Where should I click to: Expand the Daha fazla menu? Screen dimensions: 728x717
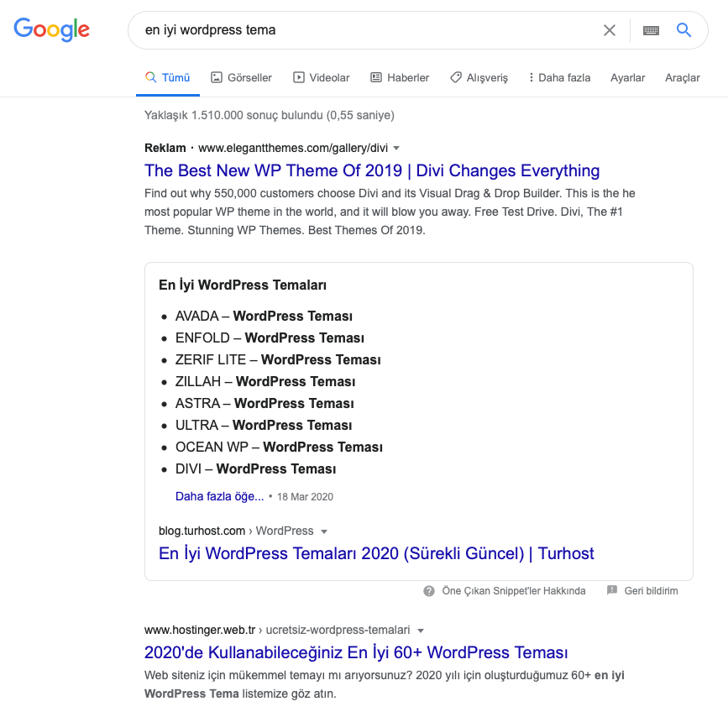point(559,77)
